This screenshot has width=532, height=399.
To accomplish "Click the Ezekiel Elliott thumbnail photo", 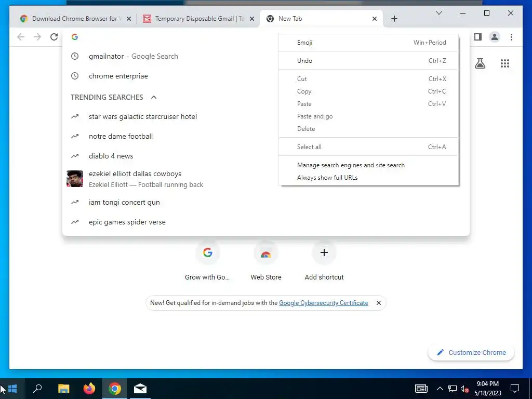I will [x=75, y=179].
